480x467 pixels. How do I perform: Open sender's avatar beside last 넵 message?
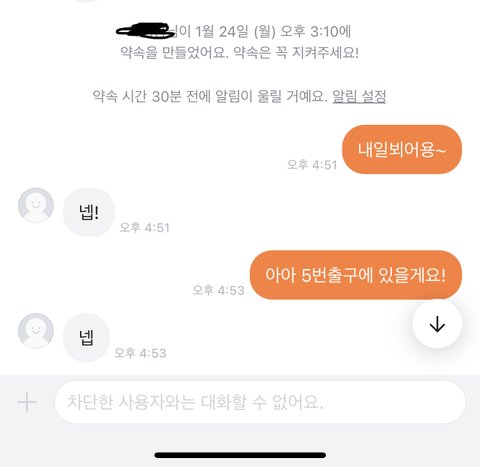pyautogui.click(x=36, y=330)
